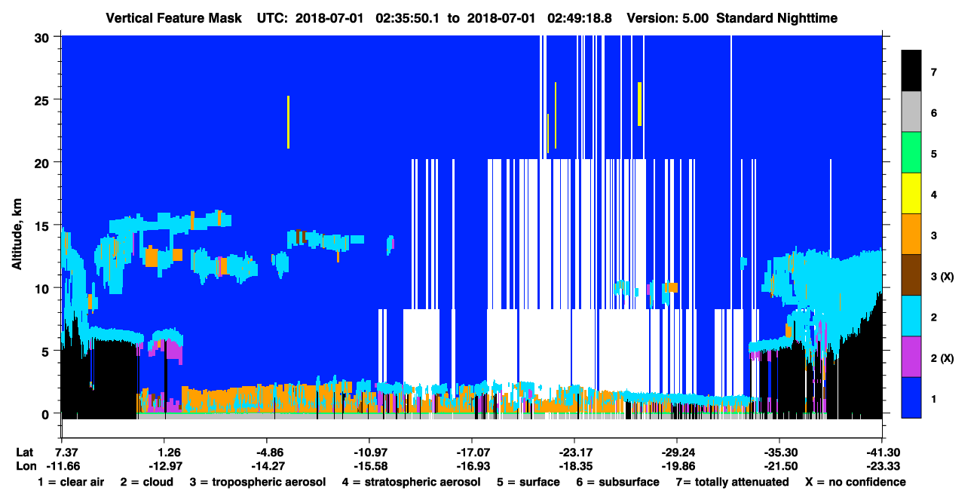Click latitude value -23.17
This screenshot has width=980, height=503.
pyautogui.click(x=574, y=452)
